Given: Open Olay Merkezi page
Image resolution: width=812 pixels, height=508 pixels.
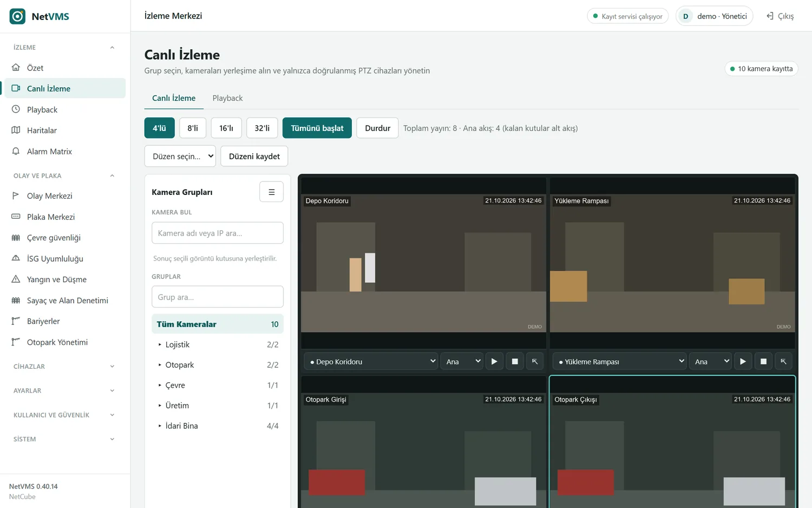Looking at the screenshot, I should click(x=65, y=196).
